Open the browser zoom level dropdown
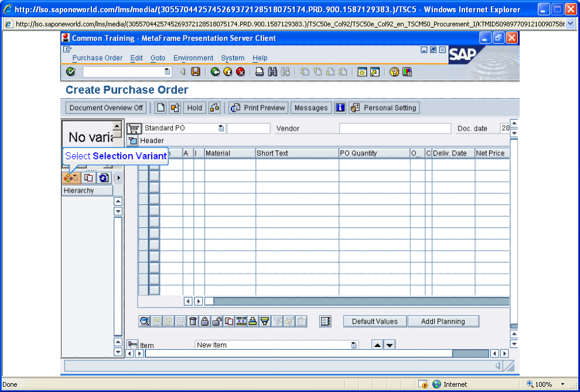This screenshot has height=392, width=580. click(562, 384)
